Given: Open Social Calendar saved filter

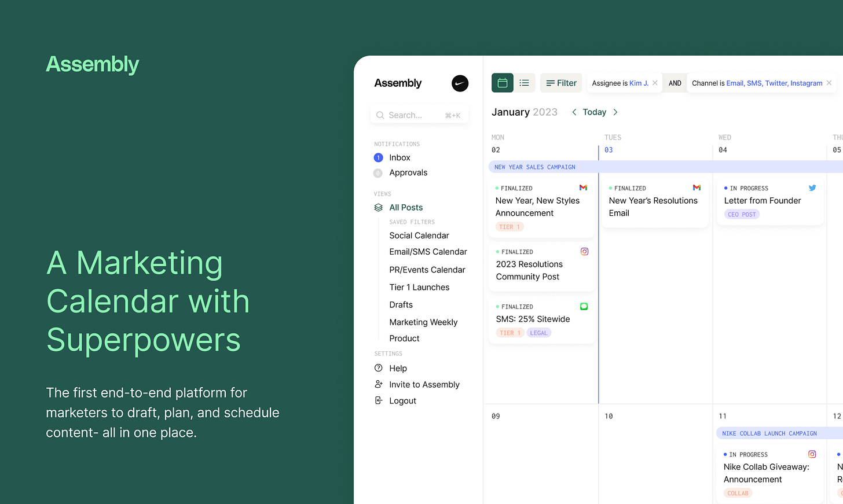Looking at the screenshot, I should (x=419, y=236).
